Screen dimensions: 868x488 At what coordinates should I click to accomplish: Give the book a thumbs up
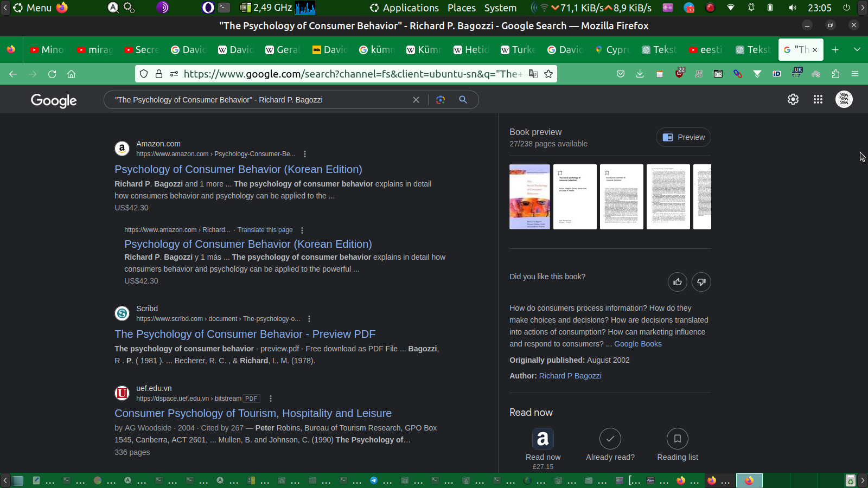pyautogui.click(x=678, y=282)
